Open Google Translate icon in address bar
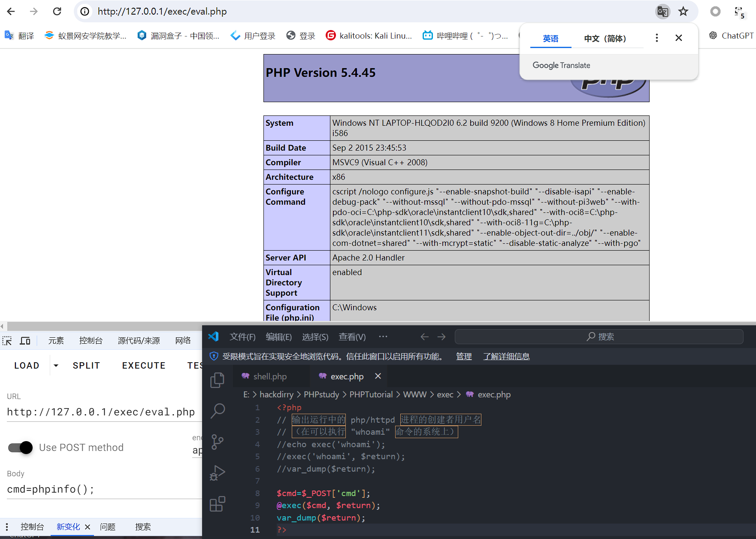756x539 pixels. click(x=663, y=12)
